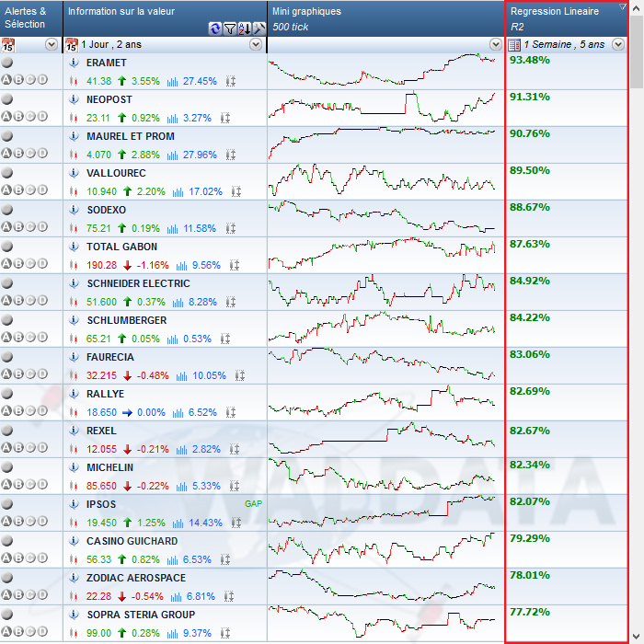Open the SOPRA STERIA GROUP stock name
Image resolution: width=644 pixels, height=644 pixels.
[x=141, y=615]
